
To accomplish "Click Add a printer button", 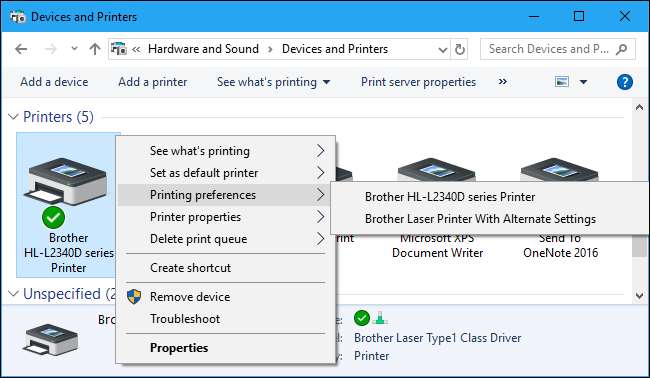I will click(153, 82).
